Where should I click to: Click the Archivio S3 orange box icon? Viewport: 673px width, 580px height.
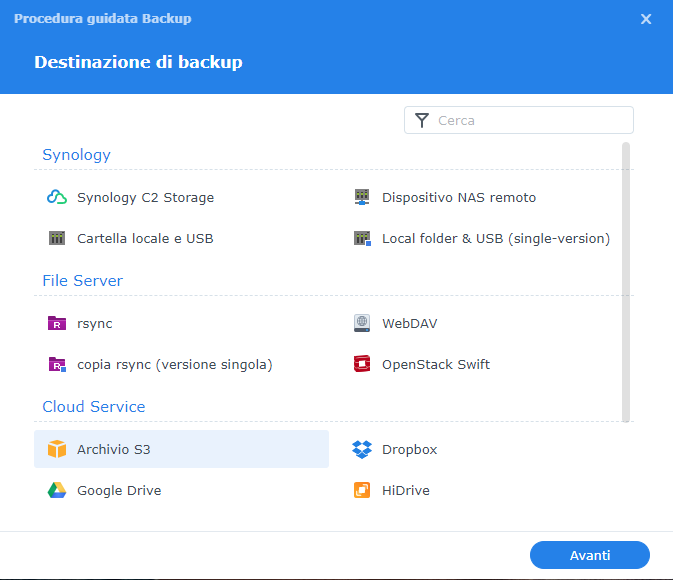click(x=57, y=449)
